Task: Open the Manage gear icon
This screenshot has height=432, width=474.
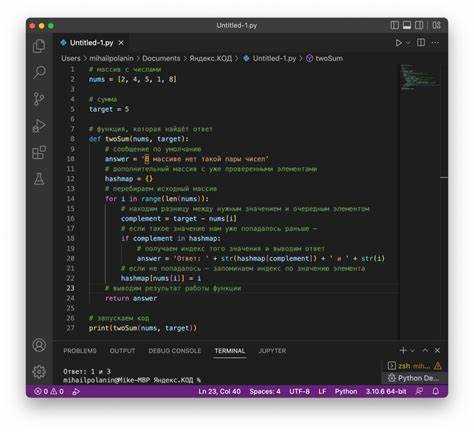Action: [x=39, y=371]
